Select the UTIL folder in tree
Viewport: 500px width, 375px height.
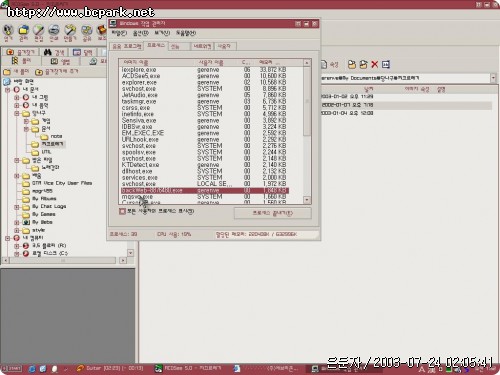click(x=46, y=152)
